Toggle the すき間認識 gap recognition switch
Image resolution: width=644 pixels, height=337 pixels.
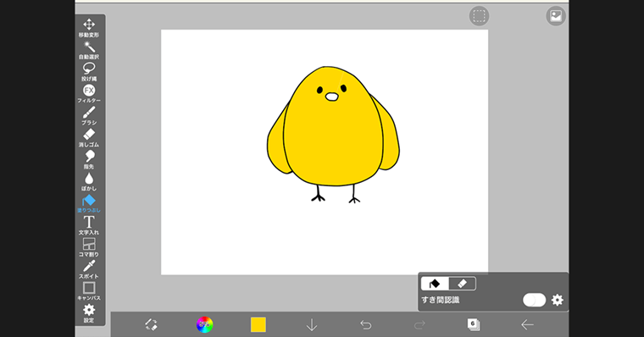534,300
